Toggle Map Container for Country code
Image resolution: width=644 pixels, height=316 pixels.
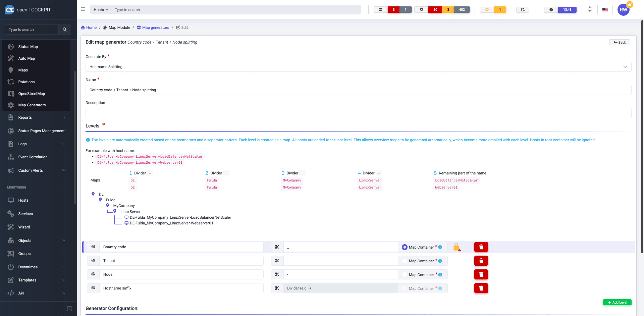coord(405,247)
